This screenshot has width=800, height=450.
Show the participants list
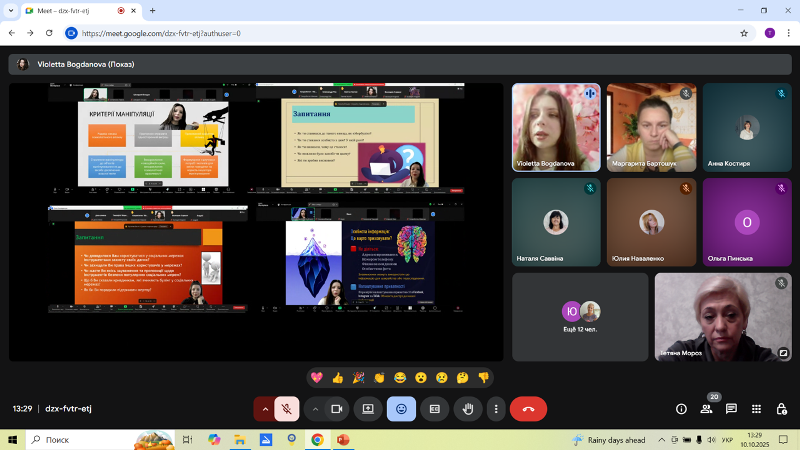coord(707,408)
